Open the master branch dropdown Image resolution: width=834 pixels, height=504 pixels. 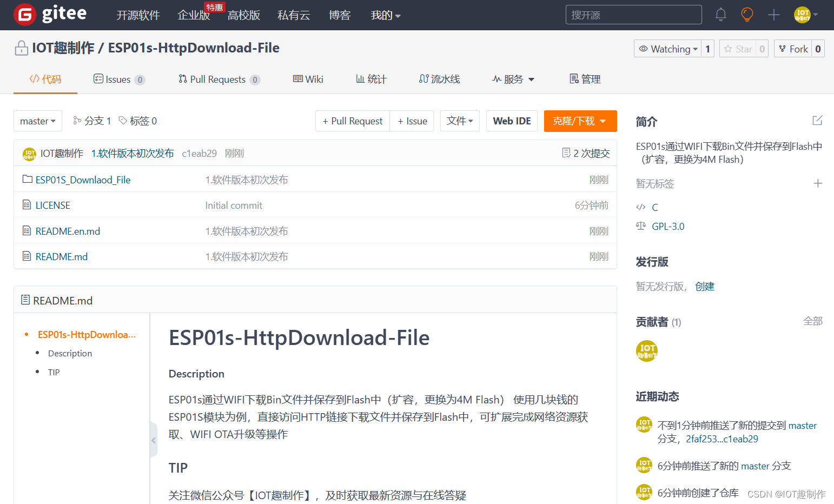(38, 121)
